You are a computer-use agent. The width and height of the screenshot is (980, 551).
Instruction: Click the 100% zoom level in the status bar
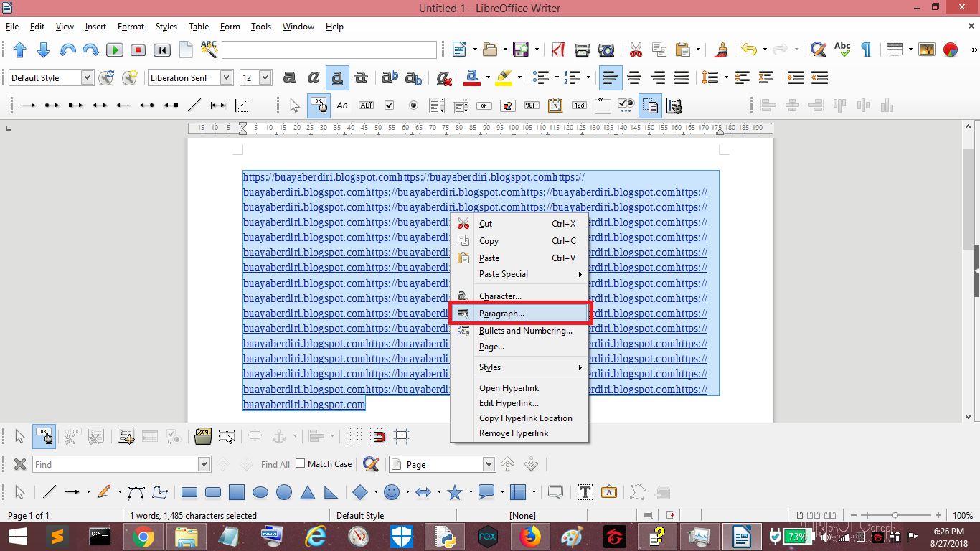[x=963, y=515]
